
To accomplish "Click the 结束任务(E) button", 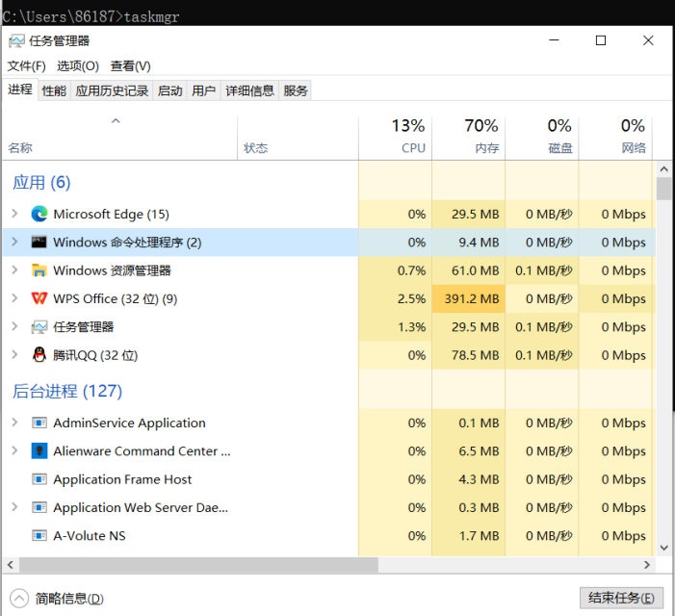I will tap(621, 598).
